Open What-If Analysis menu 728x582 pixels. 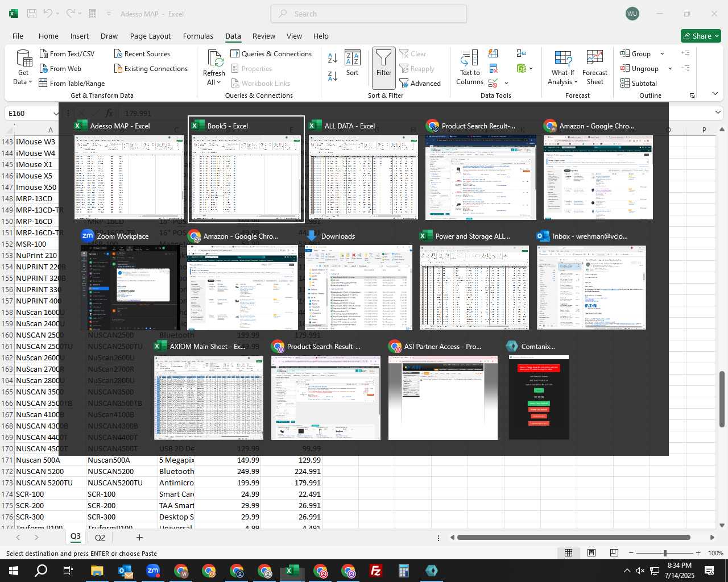coord(562,68)
